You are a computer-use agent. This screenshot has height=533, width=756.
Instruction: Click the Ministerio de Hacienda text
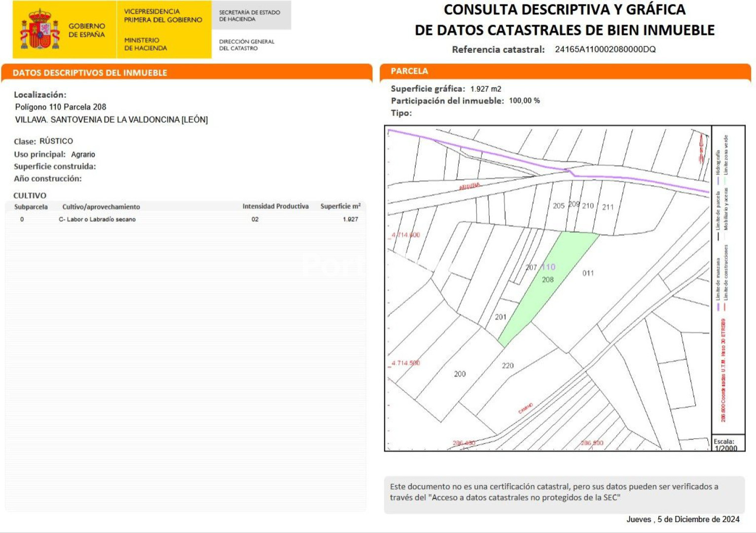coord(145,44)
